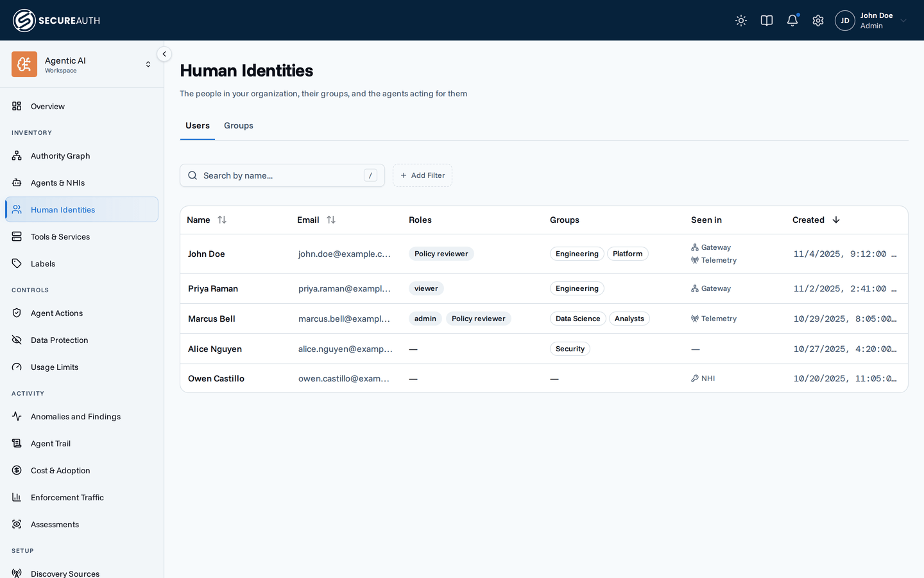This screenshot has width=924, height=578.
Task: Click the admin role badge for Marcus Bell
Action: pyautogui.click(x=425, y=319)
